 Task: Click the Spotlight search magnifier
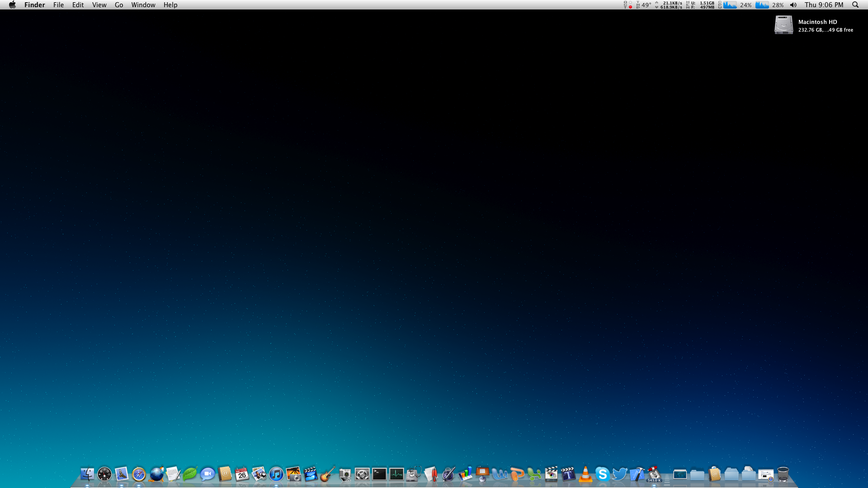click(x=855, y=5)
